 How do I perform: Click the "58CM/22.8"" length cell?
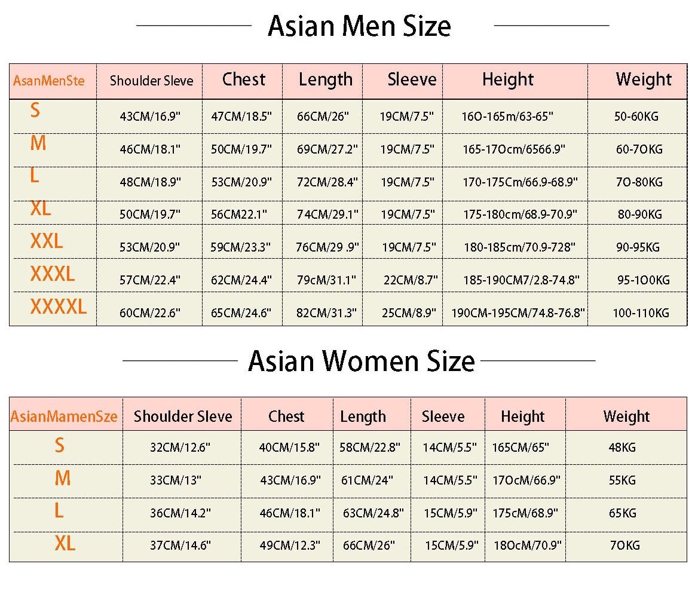[370, 447]
